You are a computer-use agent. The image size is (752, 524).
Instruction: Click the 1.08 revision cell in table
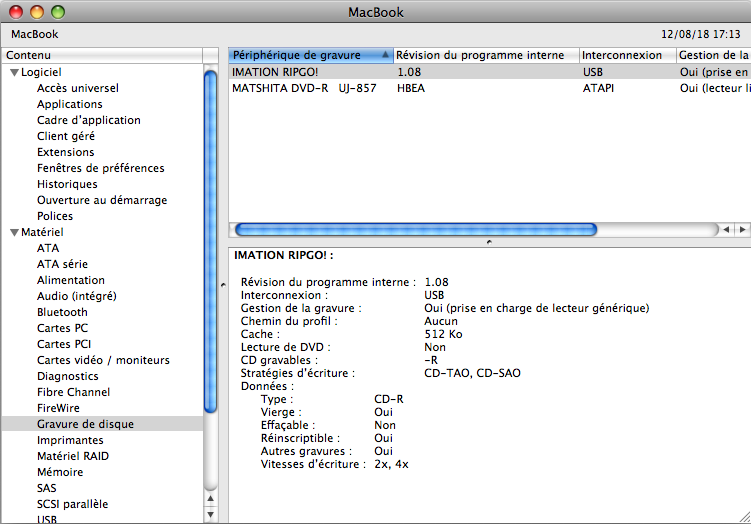(x=409, y=72)
